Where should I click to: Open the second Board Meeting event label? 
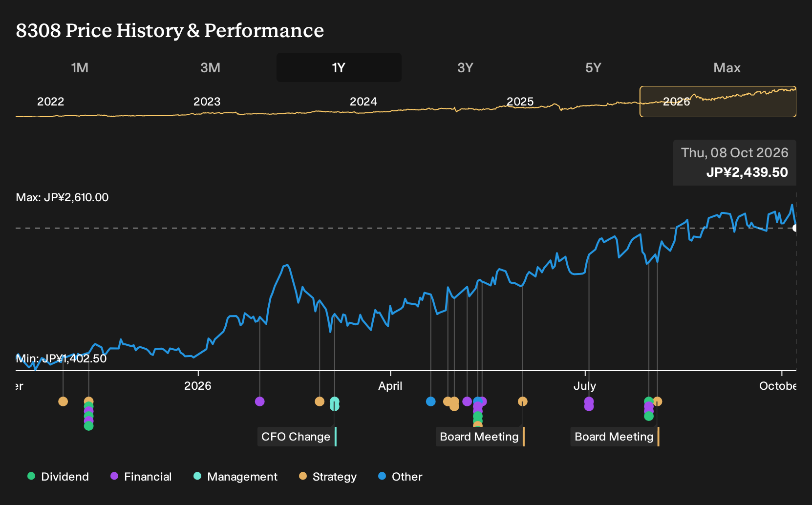(615, 437)
